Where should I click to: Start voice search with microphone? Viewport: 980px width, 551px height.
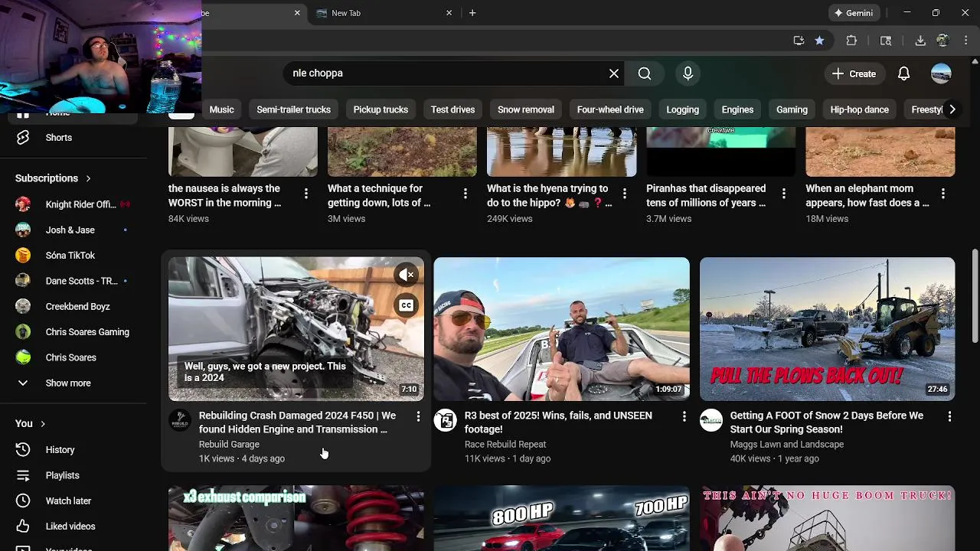point(688,73)
